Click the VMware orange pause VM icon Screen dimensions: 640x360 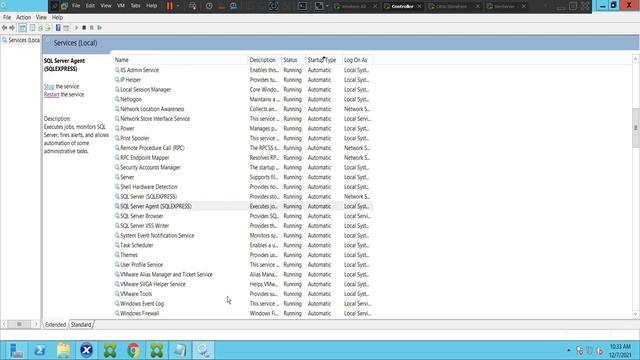(x=170, y=6)
